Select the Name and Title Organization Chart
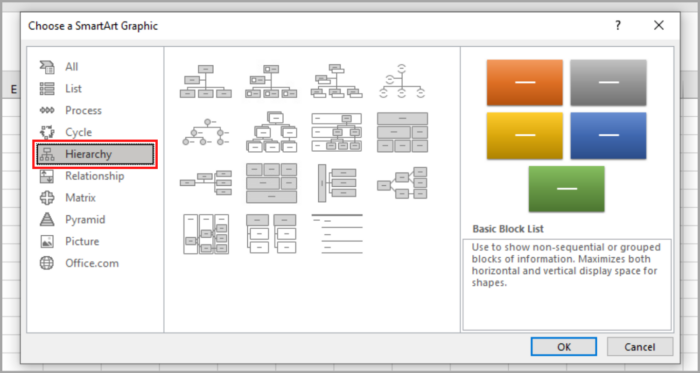This screenshot has width=700, height=373. pyautogui.click(x=337, y=82)
